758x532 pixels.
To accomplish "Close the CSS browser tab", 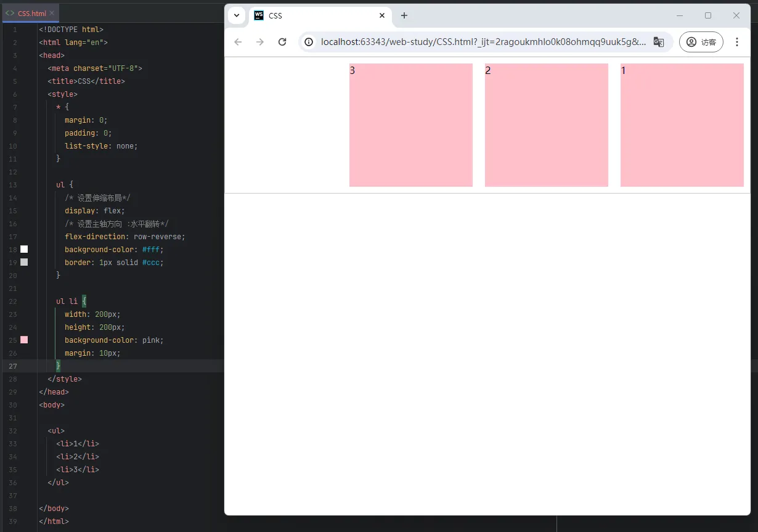I will (382, 15).
